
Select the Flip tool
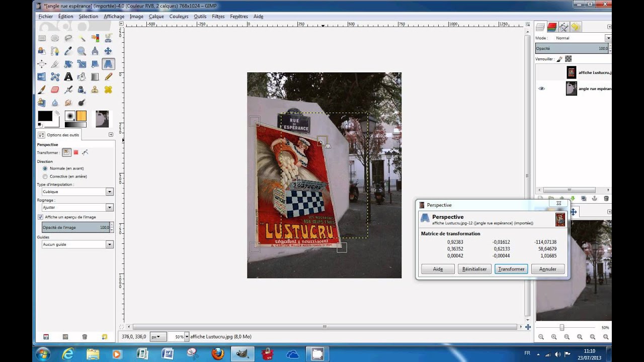[42, 77]
